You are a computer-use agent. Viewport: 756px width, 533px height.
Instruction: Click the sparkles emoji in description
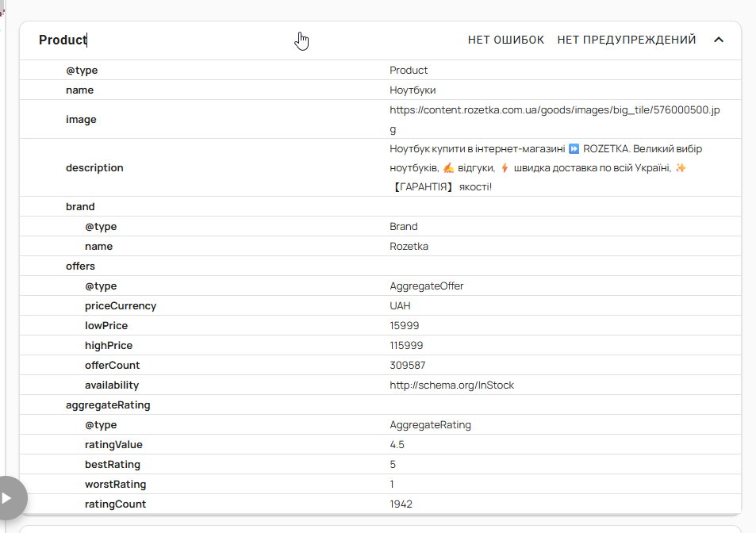point(681,168)
